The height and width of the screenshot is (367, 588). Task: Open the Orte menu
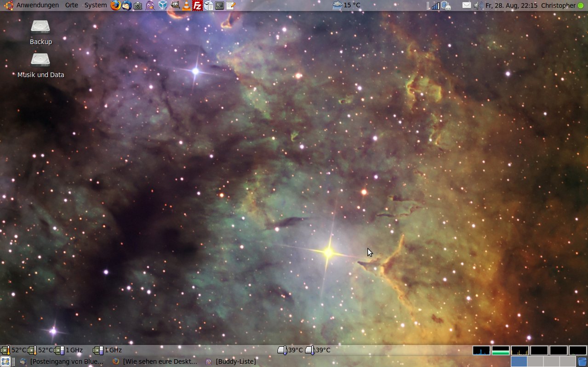72,6
